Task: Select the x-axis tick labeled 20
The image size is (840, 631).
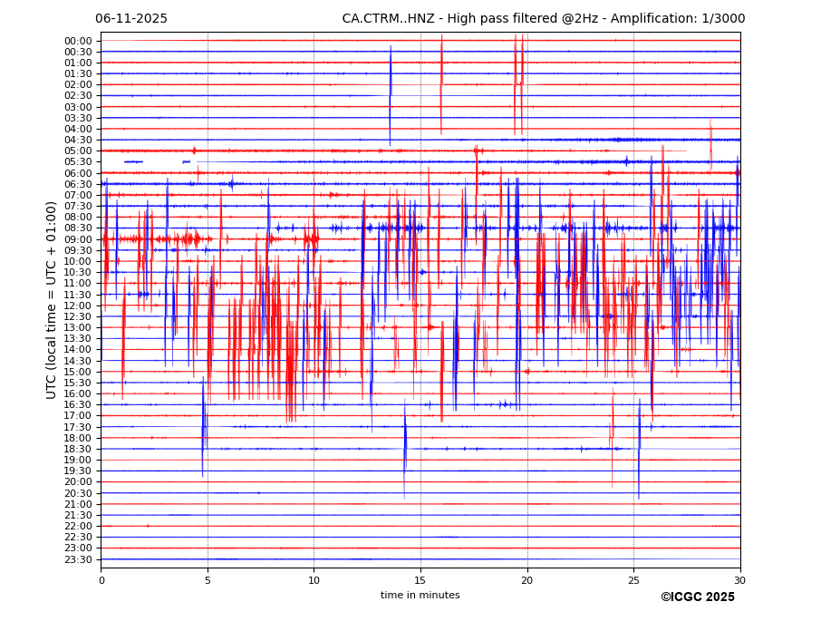Action: (x=527, y=580)
